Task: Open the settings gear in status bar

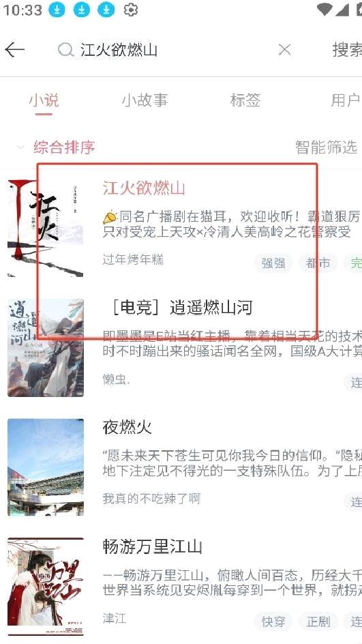Action: [x=130, y=10]
